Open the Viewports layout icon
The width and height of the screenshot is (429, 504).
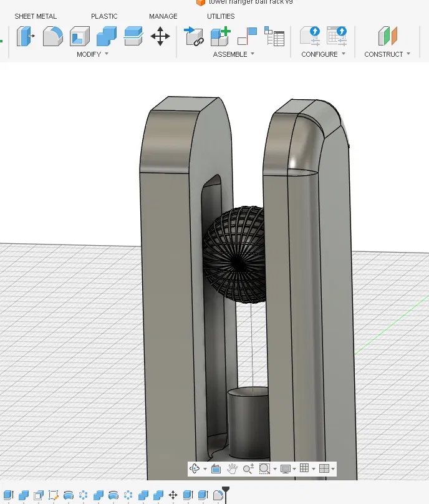tap(324, 468)
